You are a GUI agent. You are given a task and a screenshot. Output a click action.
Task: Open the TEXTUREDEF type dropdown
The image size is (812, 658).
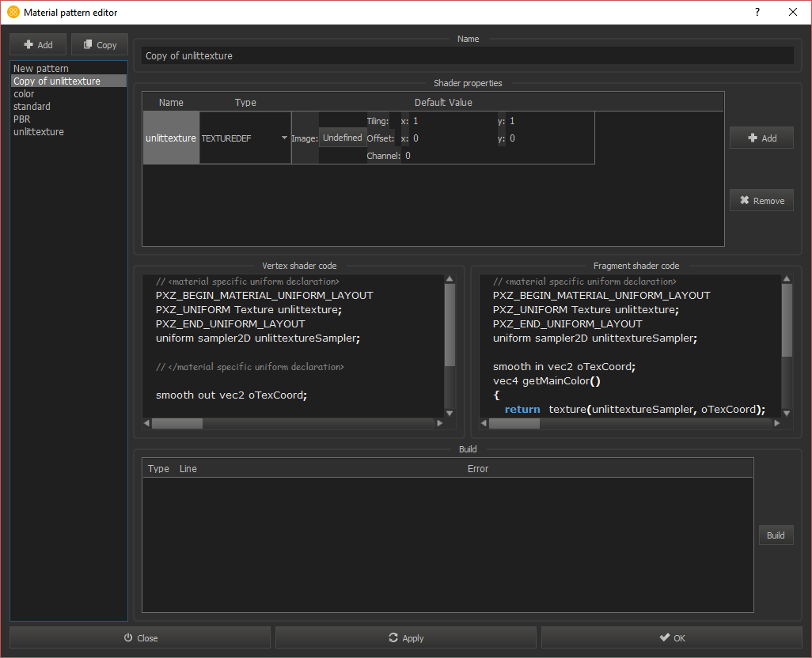pos(245,138)
